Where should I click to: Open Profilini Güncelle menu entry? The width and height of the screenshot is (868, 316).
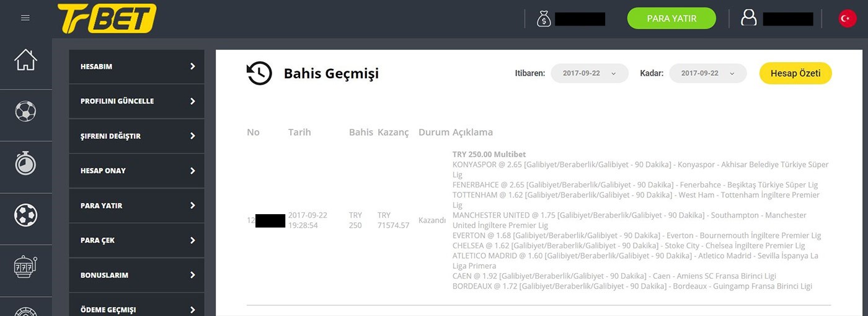pyautogui.click(x=136, y=101)
